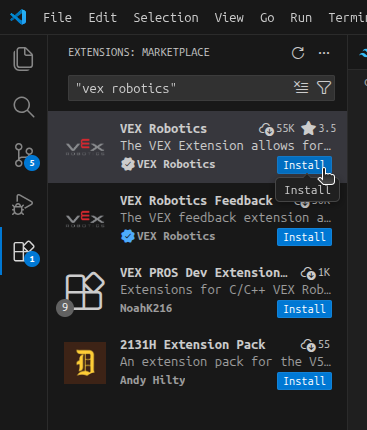Screen dimensions: 367x430
Task: Select the Extensions view icon
Action: click(x=25, y=252)
